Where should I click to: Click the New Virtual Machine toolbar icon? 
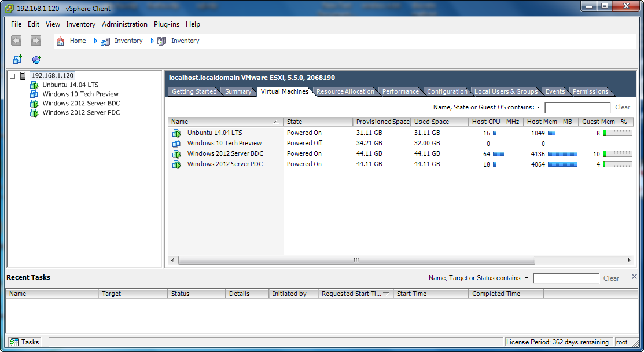17,60
